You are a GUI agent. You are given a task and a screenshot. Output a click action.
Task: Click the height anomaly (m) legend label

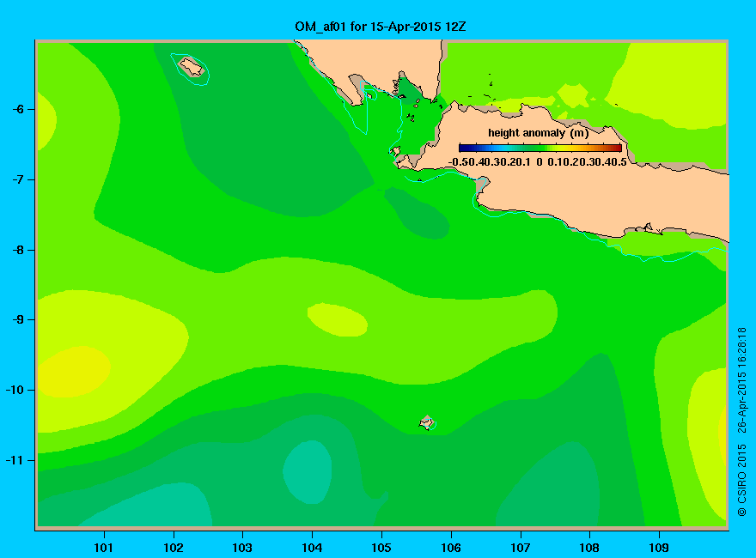click(x=539, y=133)
